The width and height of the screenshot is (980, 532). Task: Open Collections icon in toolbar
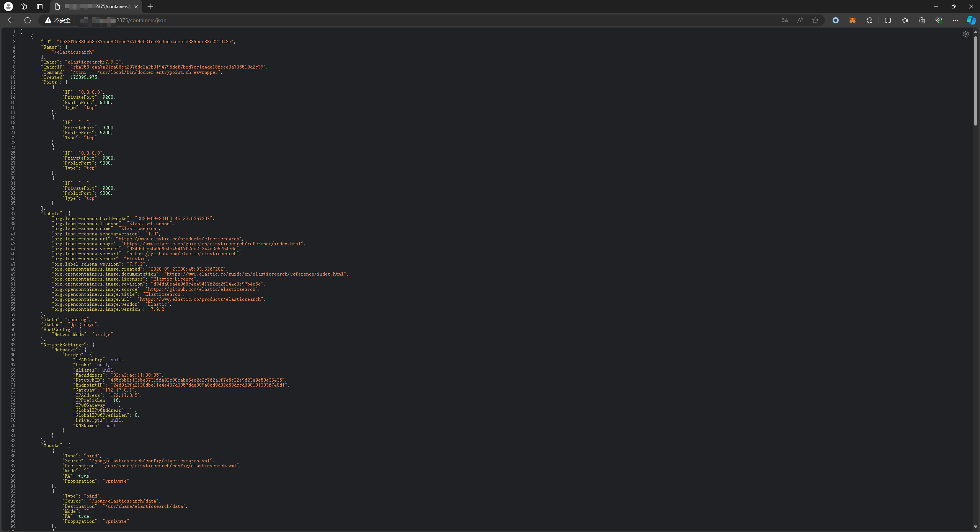pos(921,20)
